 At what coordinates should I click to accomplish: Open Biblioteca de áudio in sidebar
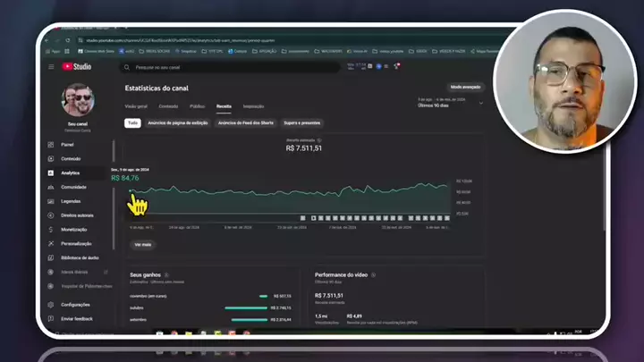[x=52, y=257]
